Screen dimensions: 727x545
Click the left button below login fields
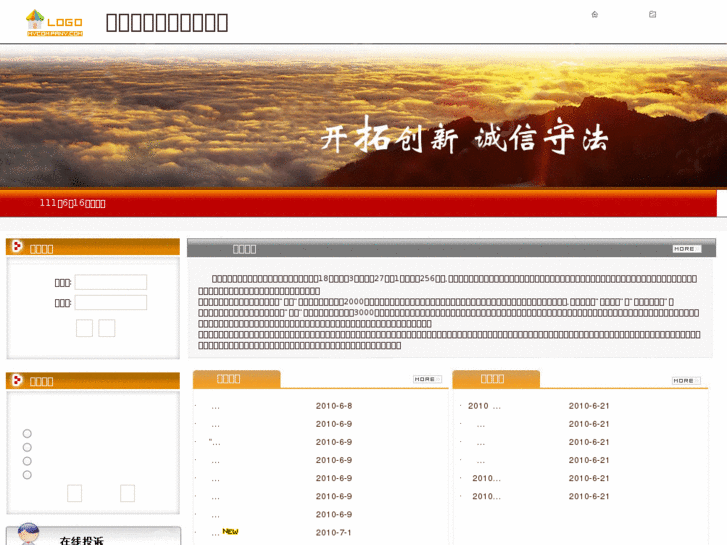tap(84, 328)
